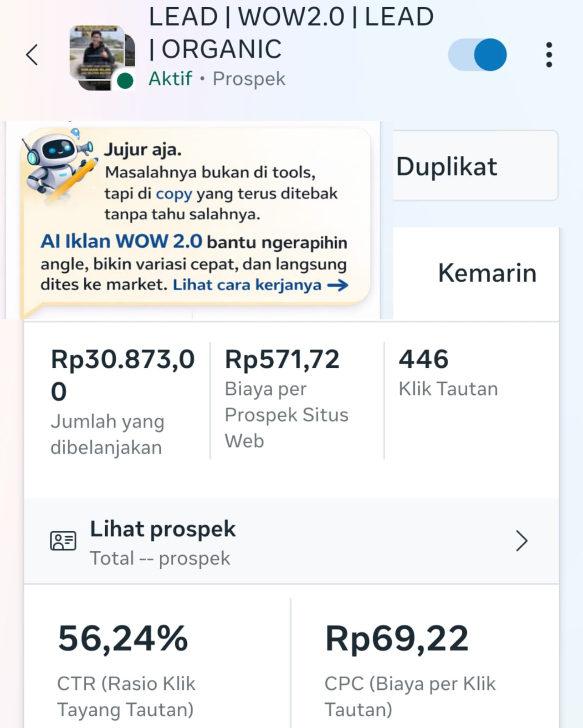Expand Lihat prospek with the right chevron

(x=522, y=541)
